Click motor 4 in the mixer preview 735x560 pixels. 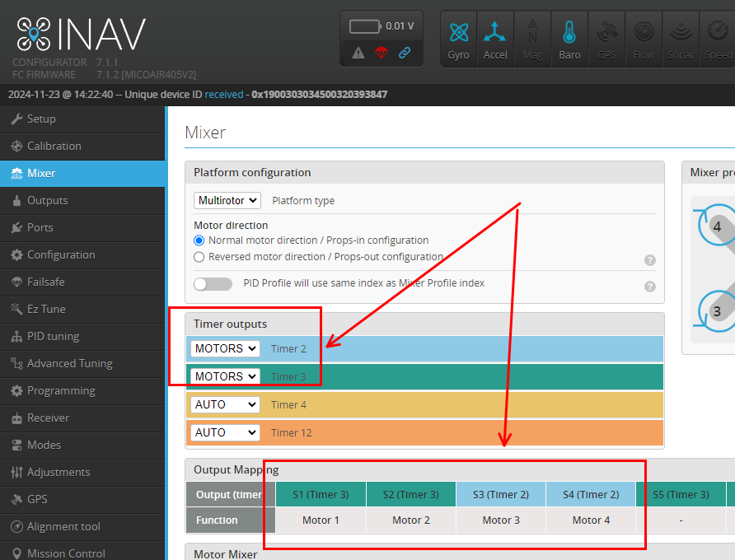click(717, 226)
